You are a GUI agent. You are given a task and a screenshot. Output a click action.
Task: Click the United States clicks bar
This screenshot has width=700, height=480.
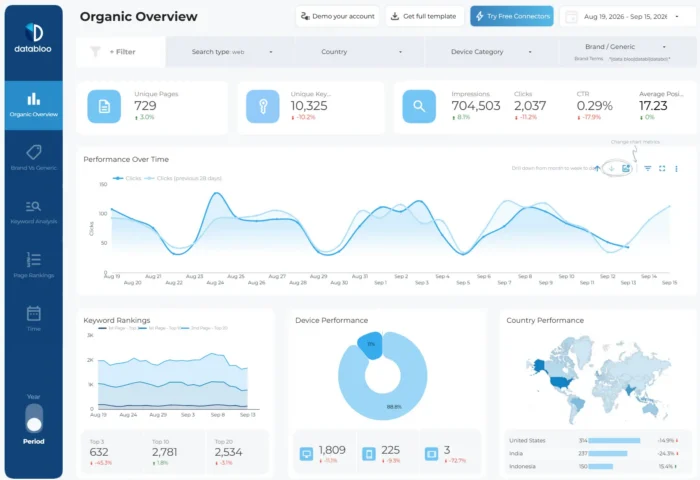coord(614,441)
